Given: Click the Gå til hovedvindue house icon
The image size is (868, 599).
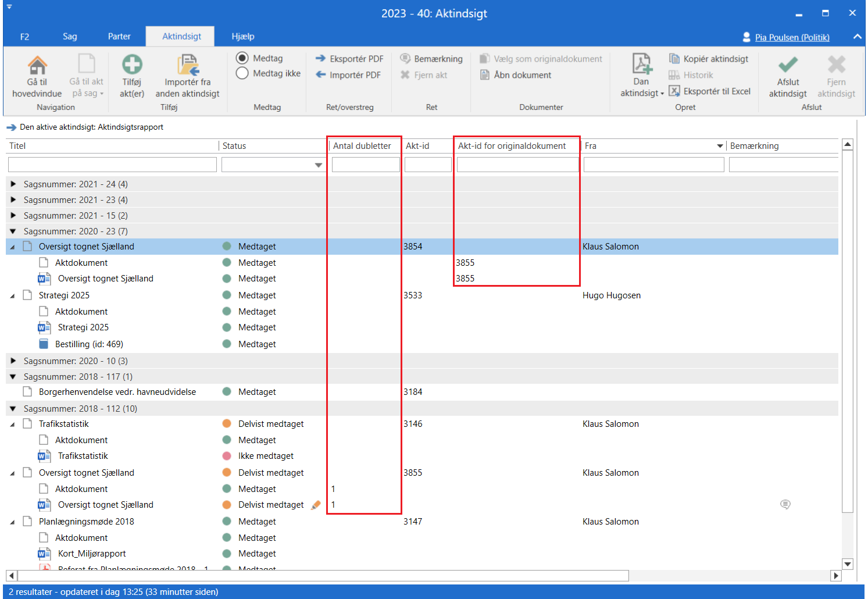Looking at the screenshot, I should (x=37, y=65).
